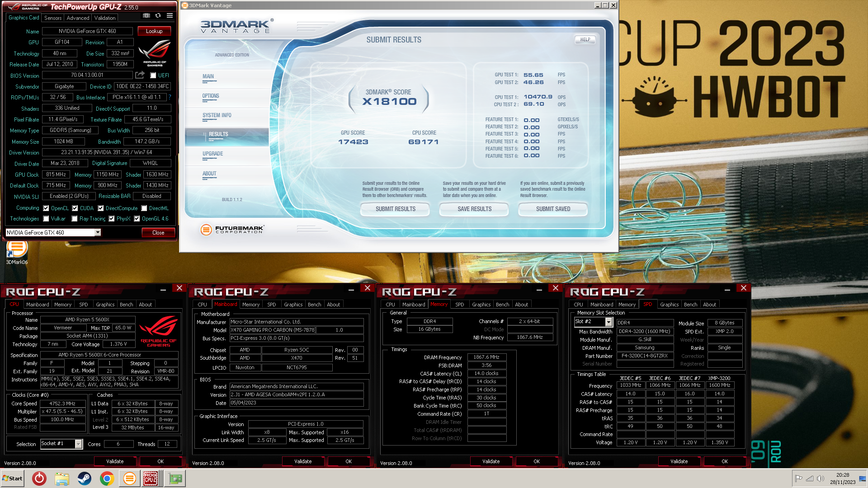Screen dimensions: 868x488
Task: Open MAIN section in 3DMark Vantage
Action: (x=208, y=76)
